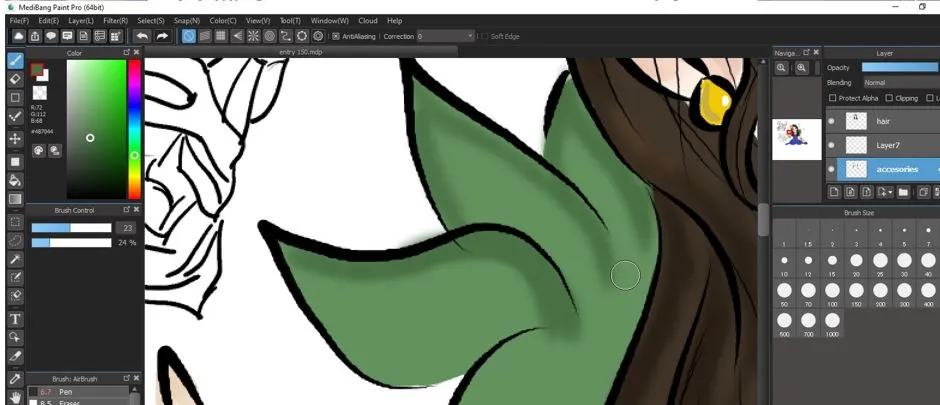Select the Bucket fill tool
The width and height of the screenshot is (940, 405).
click(16, 180)
